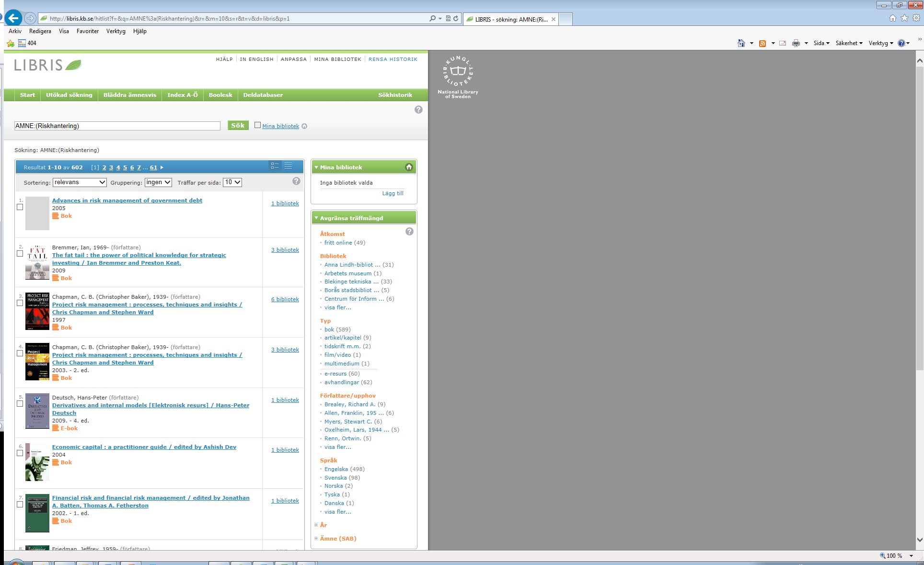924x565 pixels.
Task: Click the search magnifier in address bar
Action: (x=433, y=18)
